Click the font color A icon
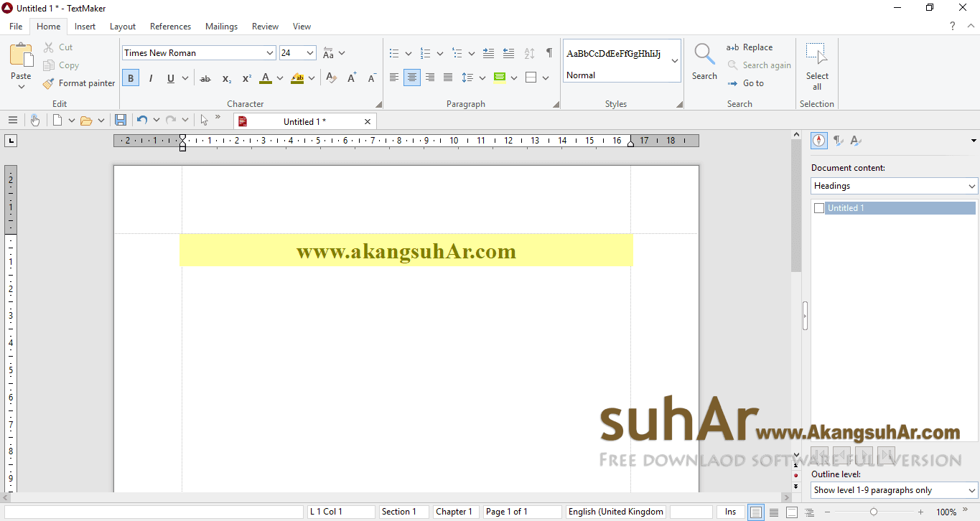This screenshot has height=521, width=980. 266,78
